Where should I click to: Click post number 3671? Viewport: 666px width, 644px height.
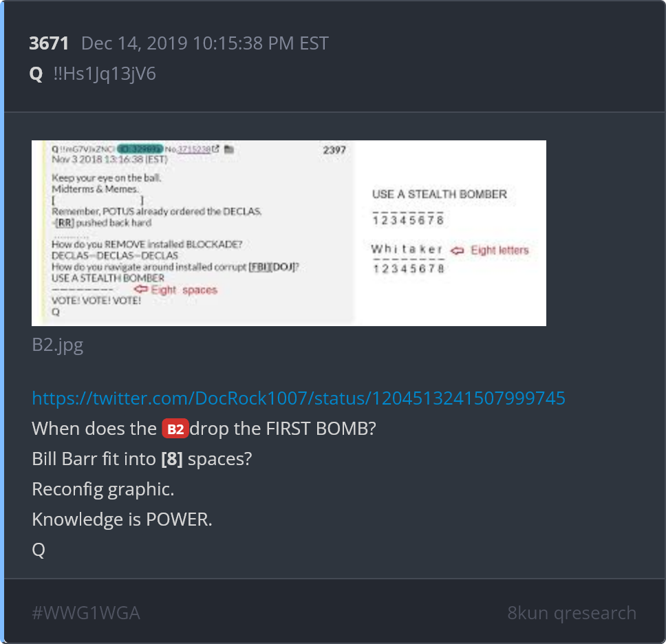[49, 43]
